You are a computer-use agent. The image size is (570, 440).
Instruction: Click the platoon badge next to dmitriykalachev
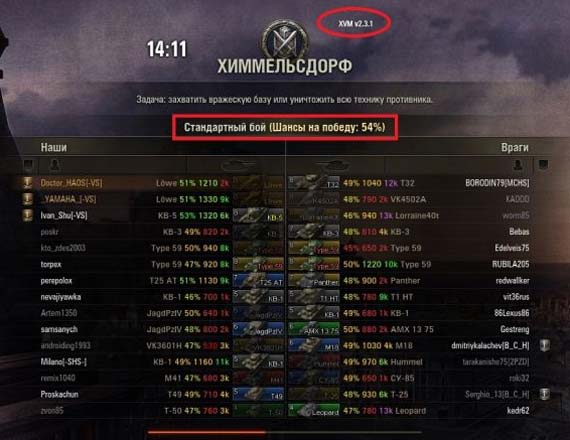pyautogui.click(x=544, y=345)
